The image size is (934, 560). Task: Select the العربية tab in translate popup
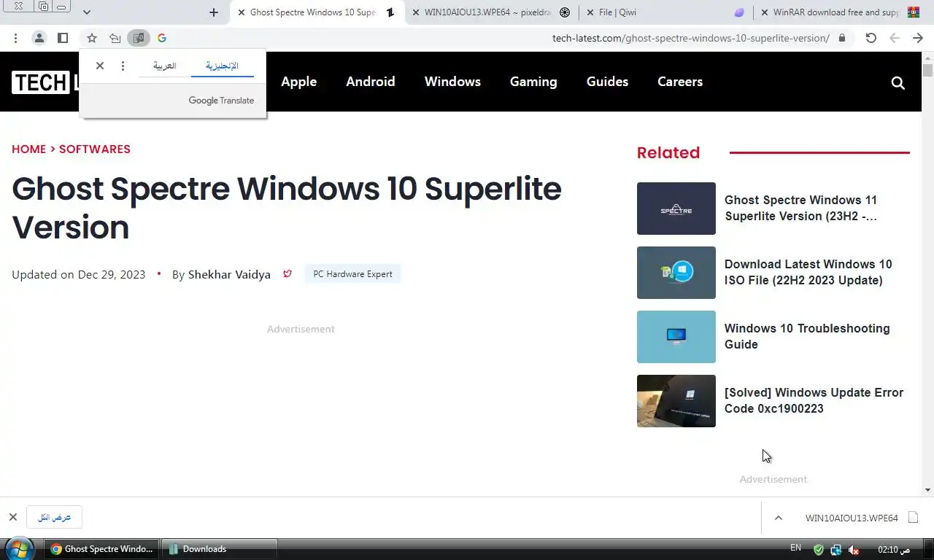pyautogui.click(x=164, y=66)
